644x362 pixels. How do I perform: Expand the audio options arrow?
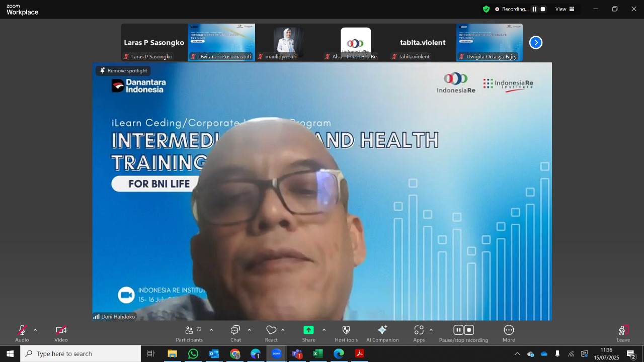click(x=35, y=330)
